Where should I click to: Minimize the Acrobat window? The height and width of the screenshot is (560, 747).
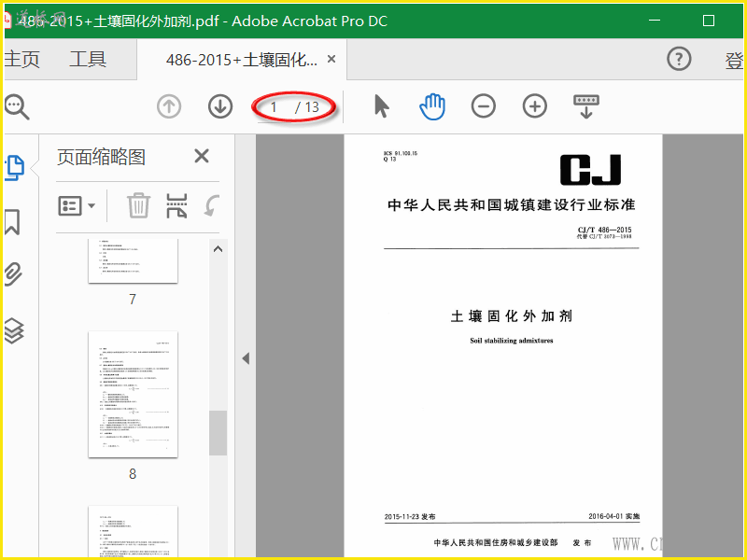(x=655, y=21)
